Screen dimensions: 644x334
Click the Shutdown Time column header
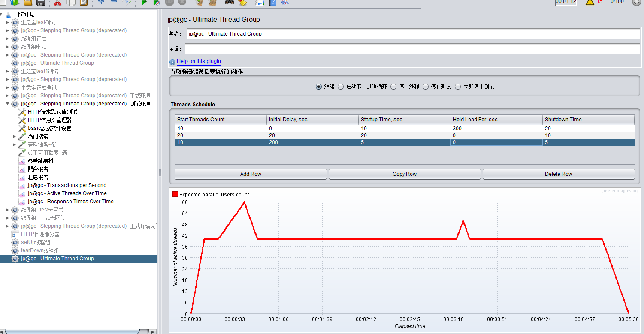(588, 120)
